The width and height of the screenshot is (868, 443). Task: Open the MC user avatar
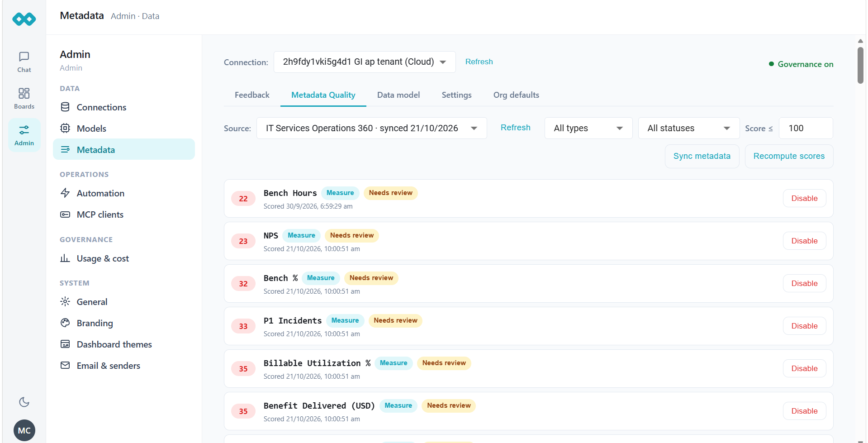(24, 430)
